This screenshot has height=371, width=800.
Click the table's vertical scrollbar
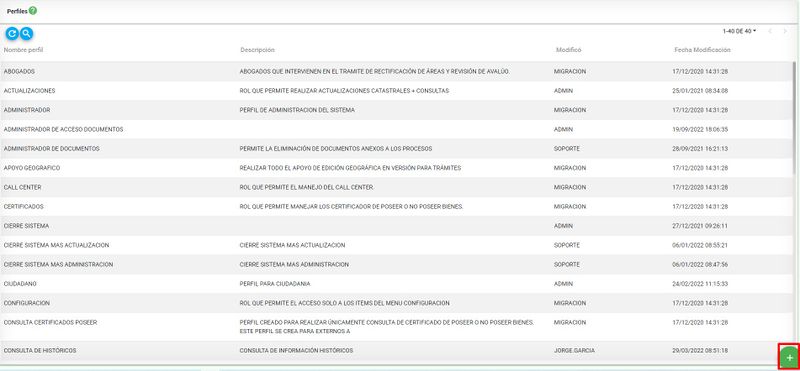(x=795, y=117)
